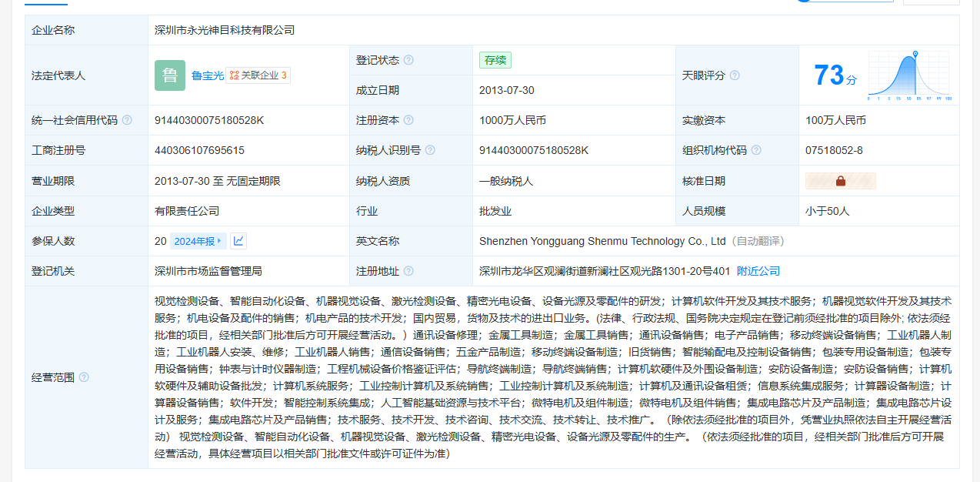The width and height of the screenshot is (980, 482).
Task: Click the paid-in capital 100万人民币
Action: click(x=835, y=120)
